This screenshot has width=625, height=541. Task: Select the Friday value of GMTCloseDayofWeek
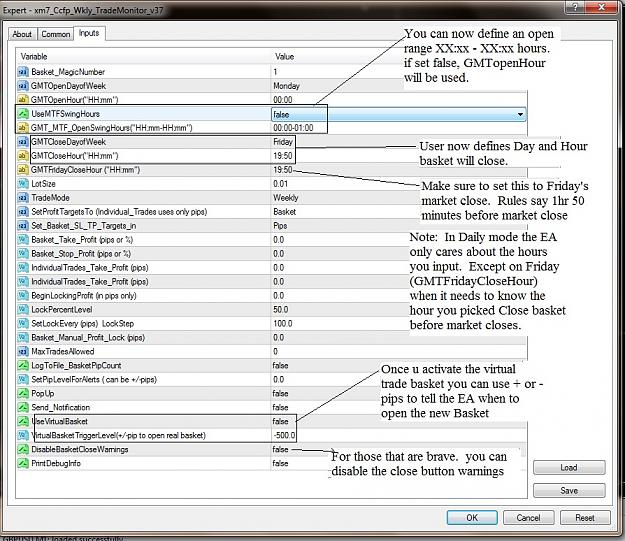(283, 142)
